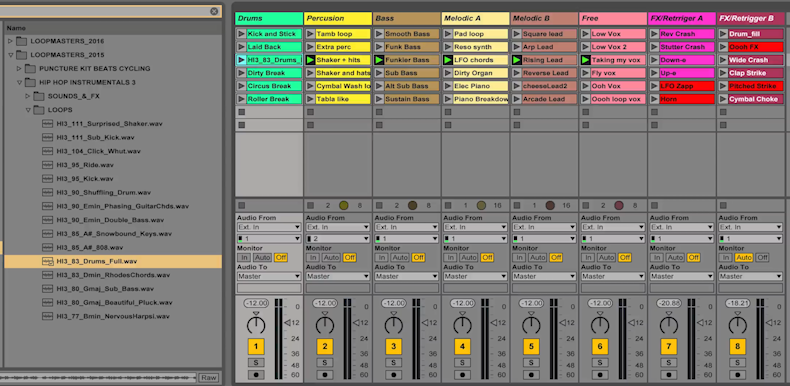Select the Melodic B track header
Screen dimensions: 790x386
click(544, 19)
